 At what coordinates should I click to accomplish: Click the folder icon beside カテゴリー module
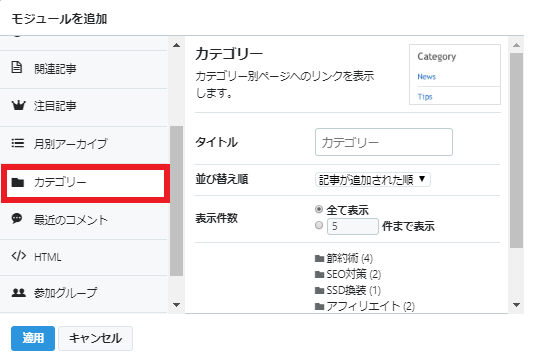pyautogui.click(x=18, y=183)
